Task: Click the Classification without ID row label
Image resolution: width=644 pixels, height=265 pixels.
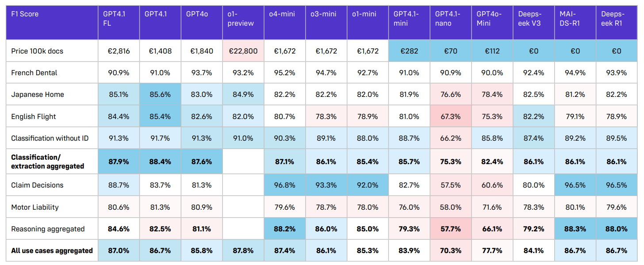Action: pyautogui.click(x=50, y=138)
